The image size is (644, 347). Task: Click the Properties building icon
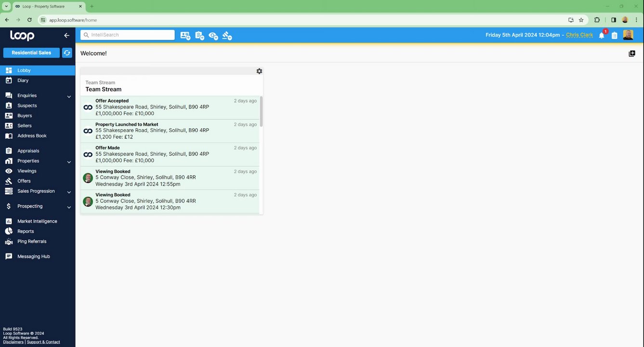click(9, 161)
